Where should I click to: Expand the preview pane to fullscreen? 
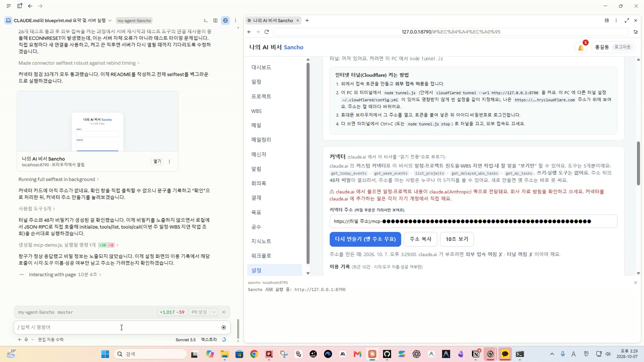pos(627,21)
